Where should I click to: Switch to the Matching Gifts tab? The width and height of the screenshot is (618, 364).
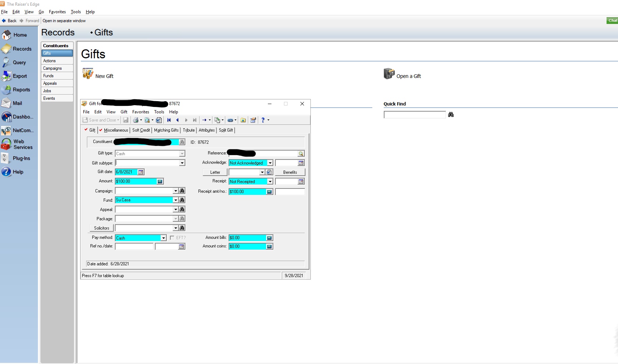(x=166, y=130)
